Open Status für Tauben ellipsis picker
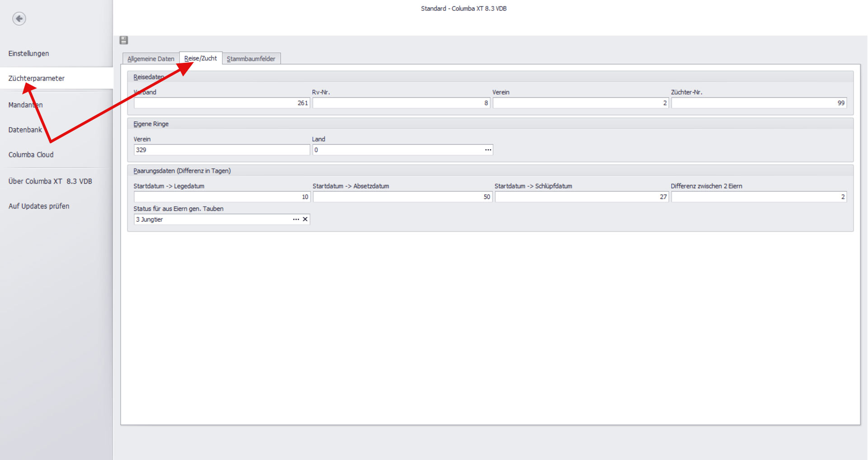The width and height of the screenshot is (868, 460). [296, 219]
